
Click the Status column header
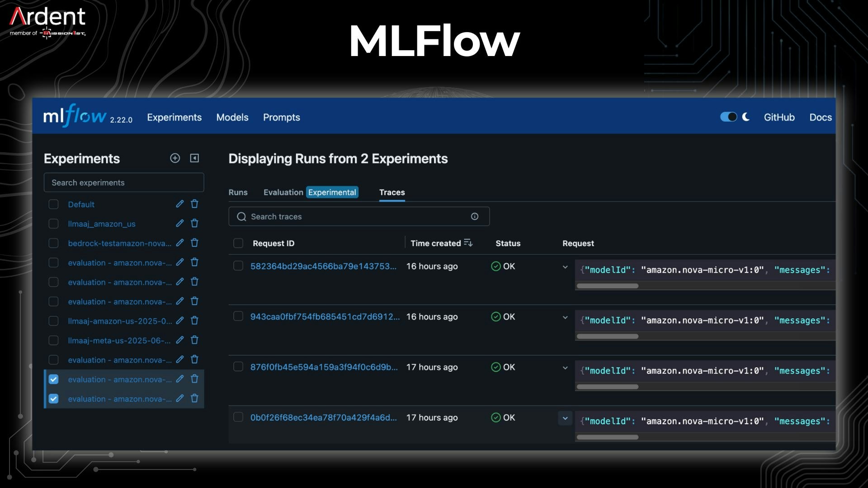coord(508,243)
